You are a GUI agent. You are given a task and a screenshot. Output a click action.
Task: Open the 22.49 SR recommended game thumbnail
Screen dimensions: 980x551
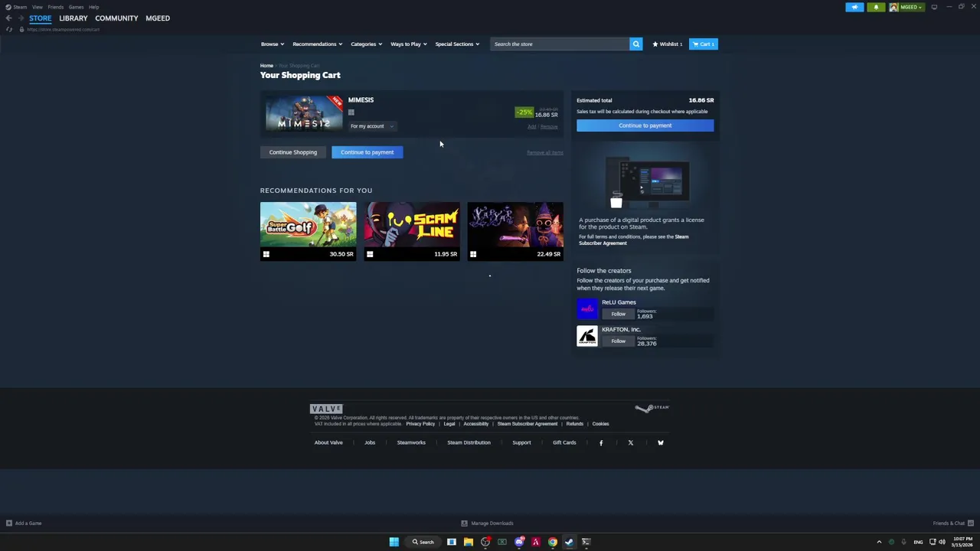[x=515, y=231]
